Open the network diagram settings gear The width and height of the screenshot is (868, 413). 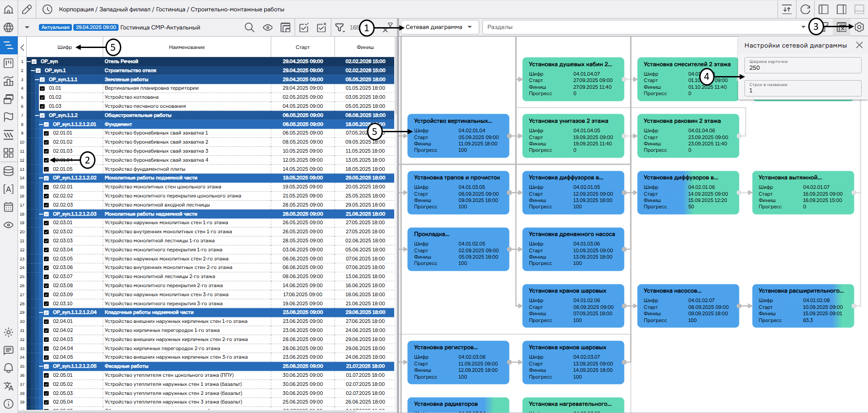click(859, 27)
